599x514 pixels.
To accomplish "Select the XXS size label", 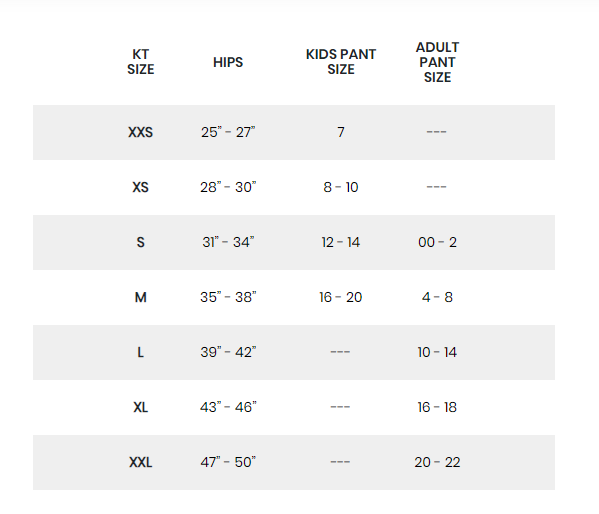I will coord(141,132).
